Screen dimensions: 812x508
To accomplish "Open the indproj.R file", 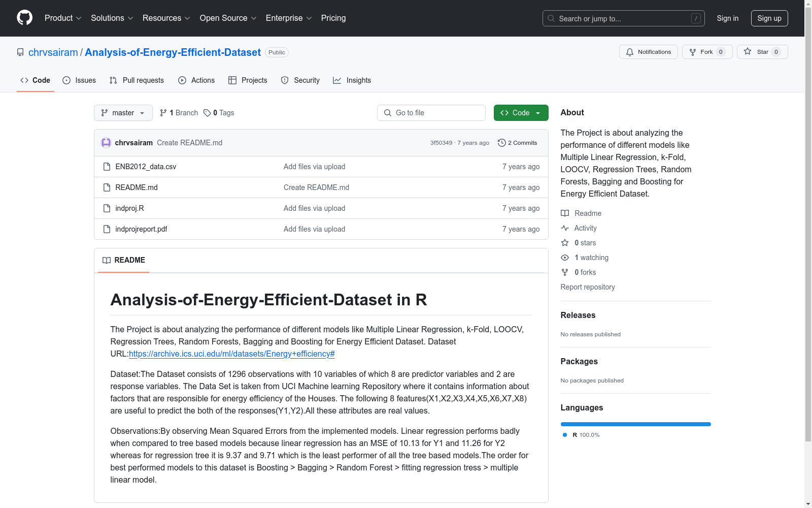I will coord(129,208).
